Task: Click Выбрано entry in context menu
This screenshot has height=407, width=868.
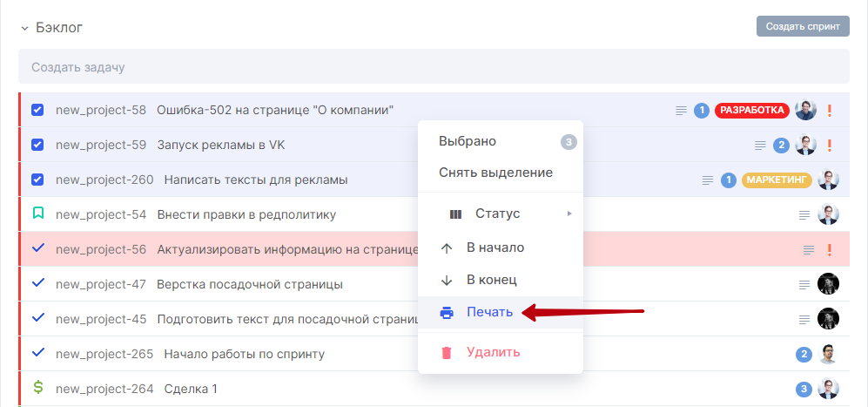Action: coord(501,141)
